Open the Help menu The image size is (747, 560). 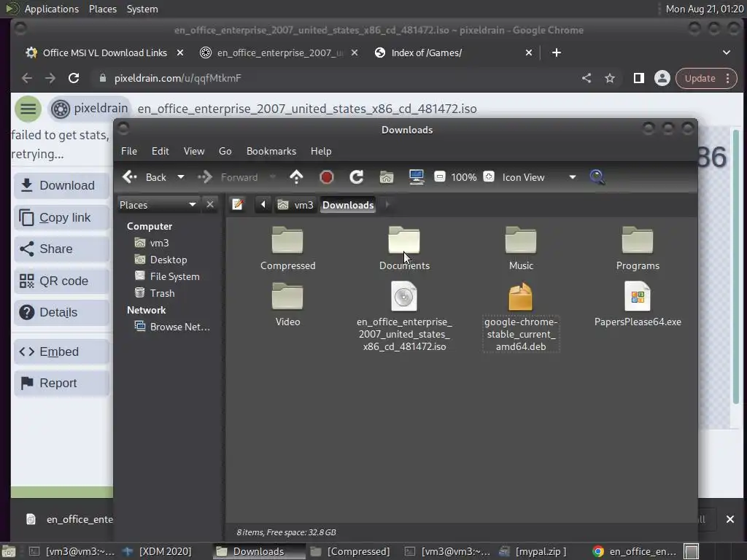pyautogui.click(x=321, y=151)
